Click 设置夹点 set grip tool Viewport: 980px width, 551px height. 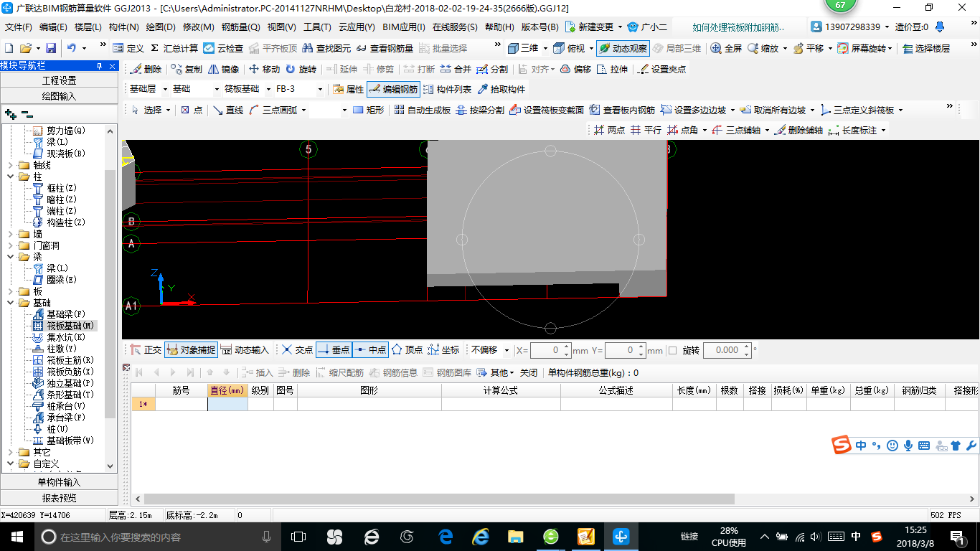coord(661,70)
